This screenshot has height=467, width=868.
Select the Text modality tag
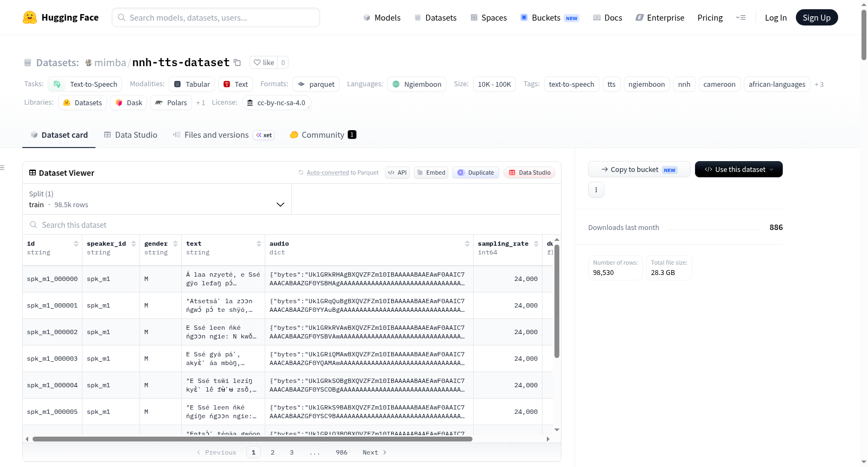(x=235, y=84)
